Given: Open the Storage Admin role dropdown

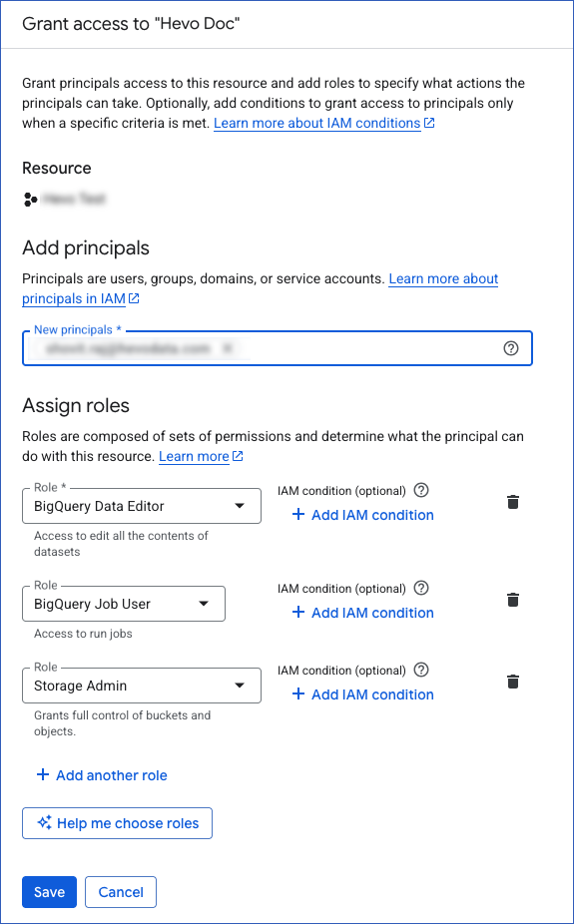Looking at the screenshot, I should click(142, 686).
